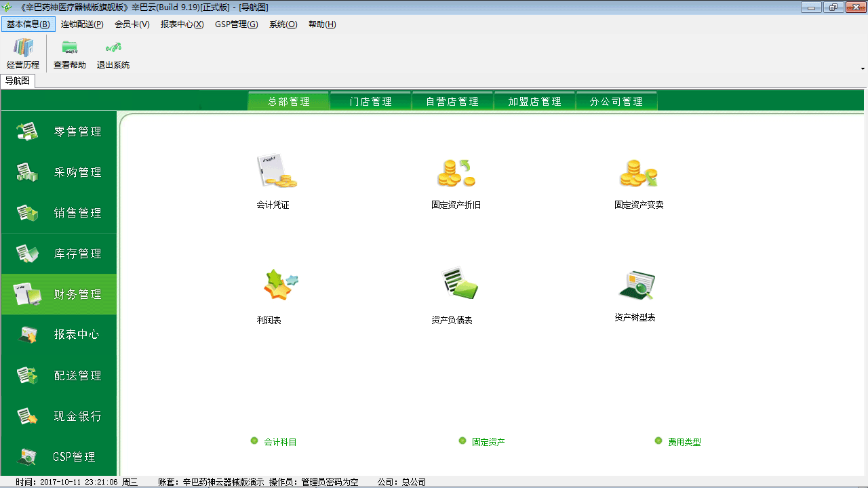Click the app logo in title bar
This screenshot has width=868, height=488.
coord(7,7)
